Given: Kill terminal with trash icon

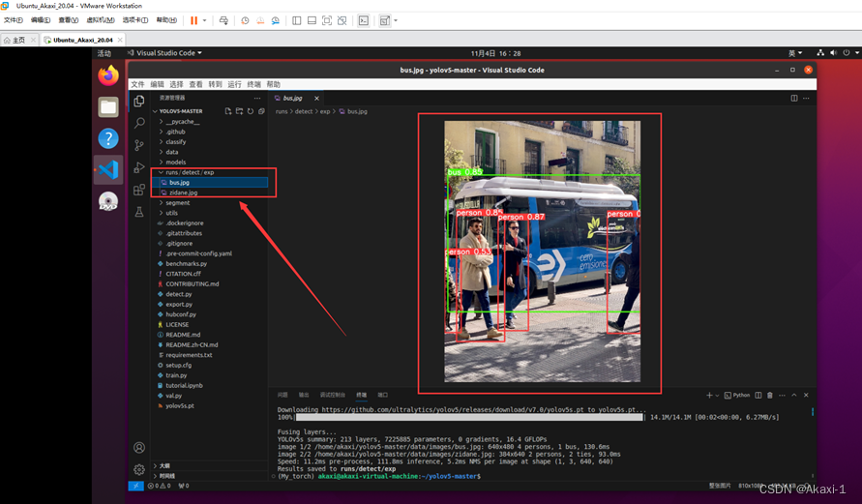Looking at the screenshot, I should [x=770, y=396].
